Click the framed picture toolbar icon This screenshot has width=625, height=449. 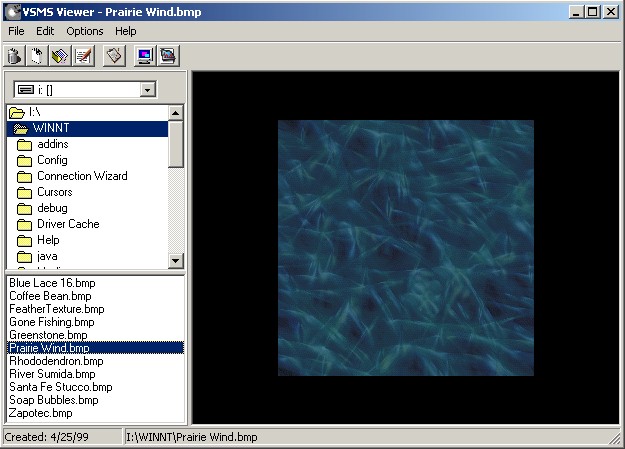(168, 56)
